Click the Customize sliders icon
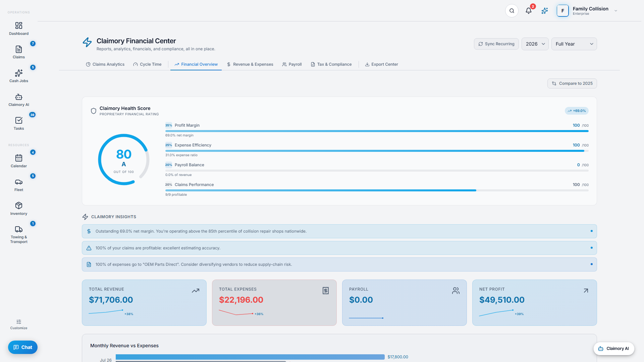This screenshot has width=644, height=362. (19, 322)
